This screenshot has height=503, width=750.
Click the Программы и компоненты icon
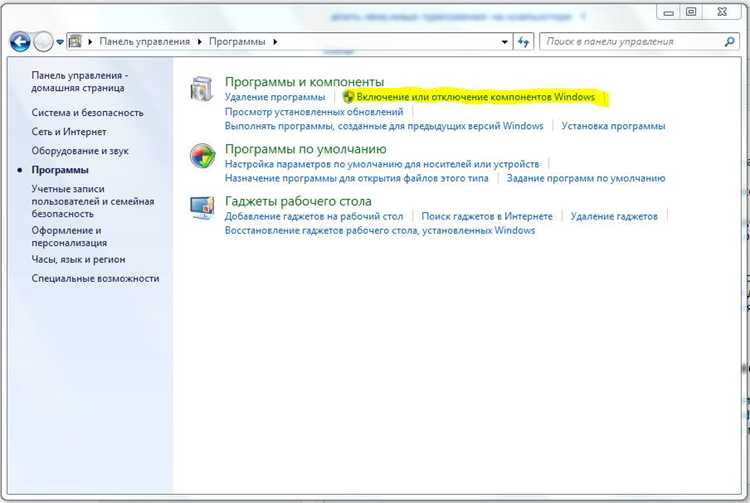(202, 89)
